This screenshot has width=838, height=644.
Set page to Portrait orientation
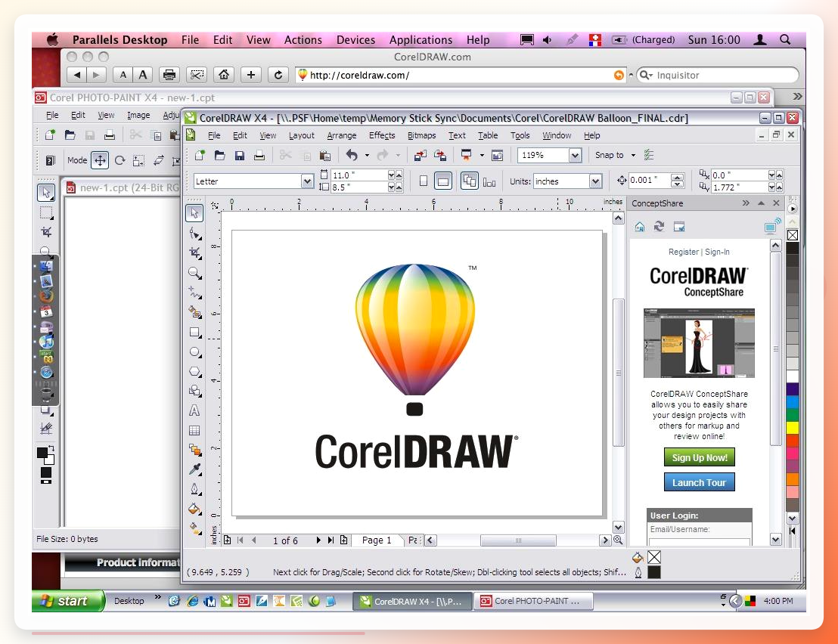click(424, 181)
